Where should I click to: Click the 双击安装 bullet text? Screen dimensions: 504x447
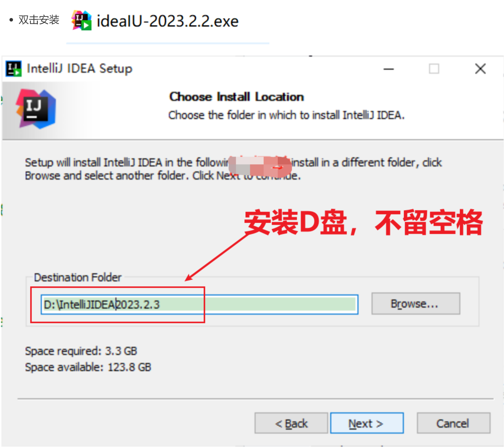39,20
